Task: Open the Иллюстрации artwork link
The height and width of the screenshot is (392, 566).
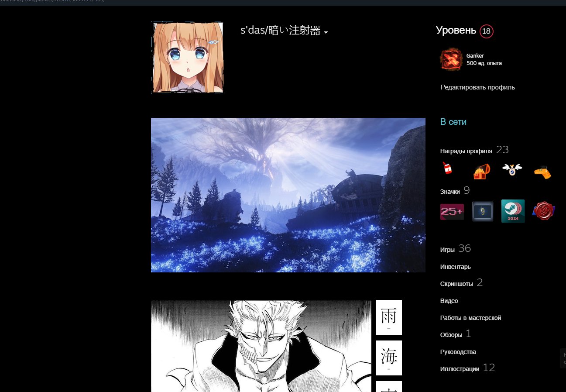Action: coord(460,369)
